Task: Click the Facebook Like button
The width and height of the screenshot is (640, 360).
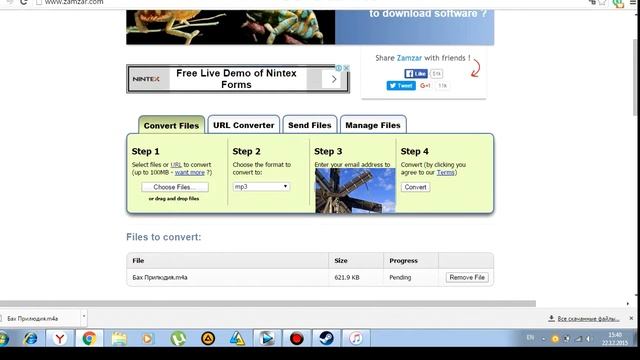Action: point(416,73)
